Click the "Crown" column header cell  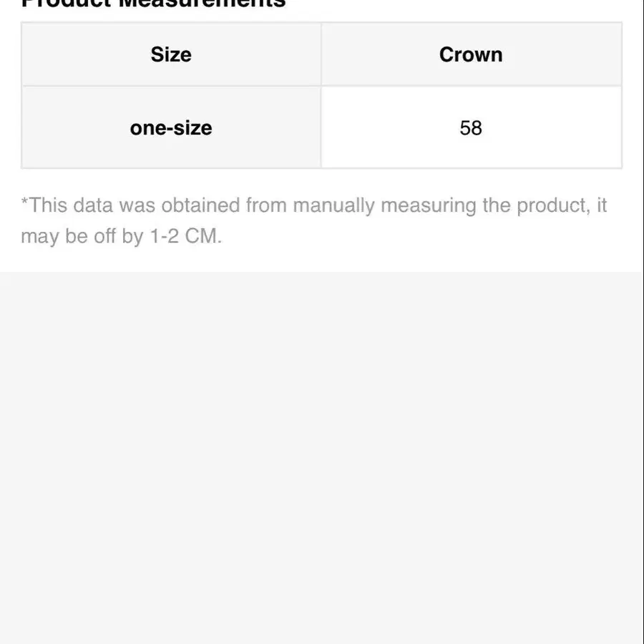point(471,54)
